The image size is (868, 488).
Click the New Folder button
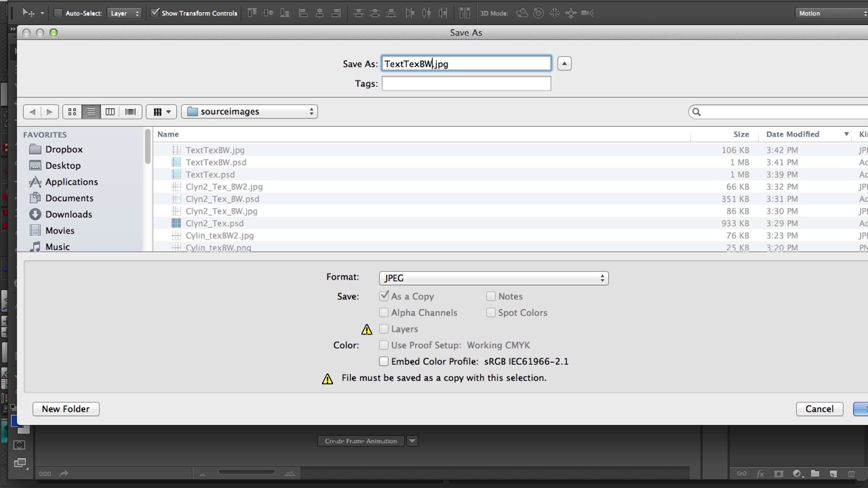pos(66,409)
